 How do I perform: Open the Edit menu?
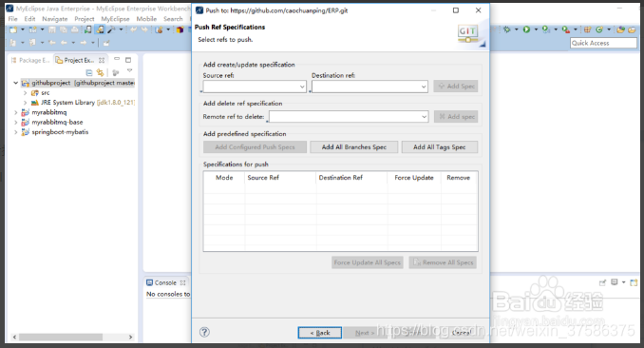coord(29,19)
